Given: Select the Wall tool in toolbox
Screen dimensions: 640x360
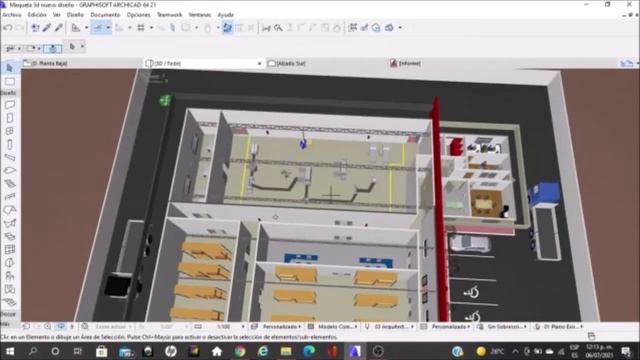Looking at the screenshot, I should (x=10, y=105).
